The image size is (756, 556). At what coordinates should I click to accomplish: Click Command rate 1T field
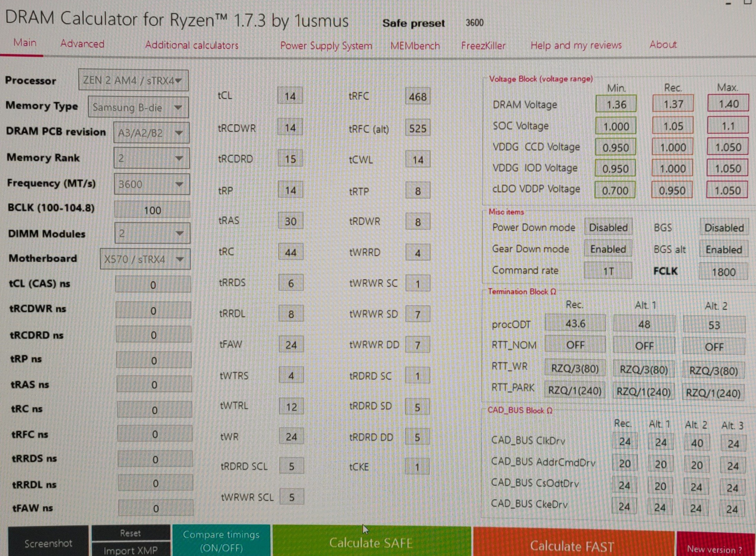tap(608, 271)
